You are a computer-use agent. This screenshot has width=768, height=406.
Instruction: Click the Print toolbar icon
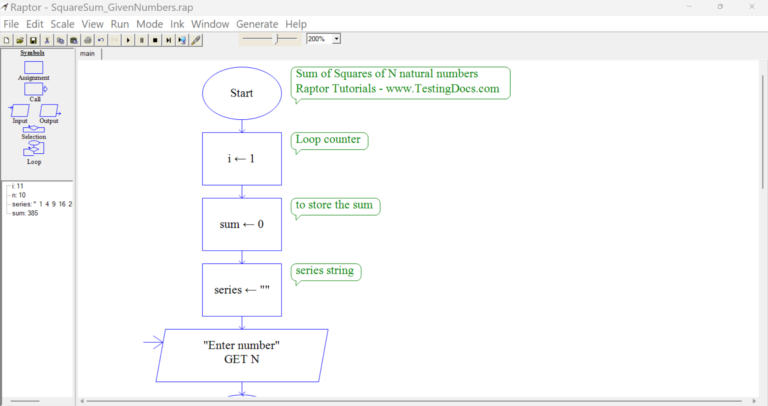88,40
